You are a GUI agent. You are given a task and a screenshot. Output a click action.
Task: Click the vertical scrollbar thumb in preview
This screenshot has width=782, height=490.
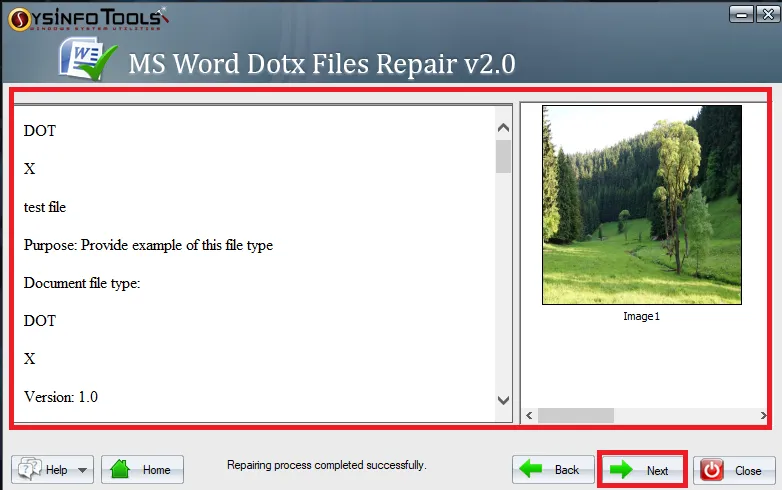(x=503, y=157)
